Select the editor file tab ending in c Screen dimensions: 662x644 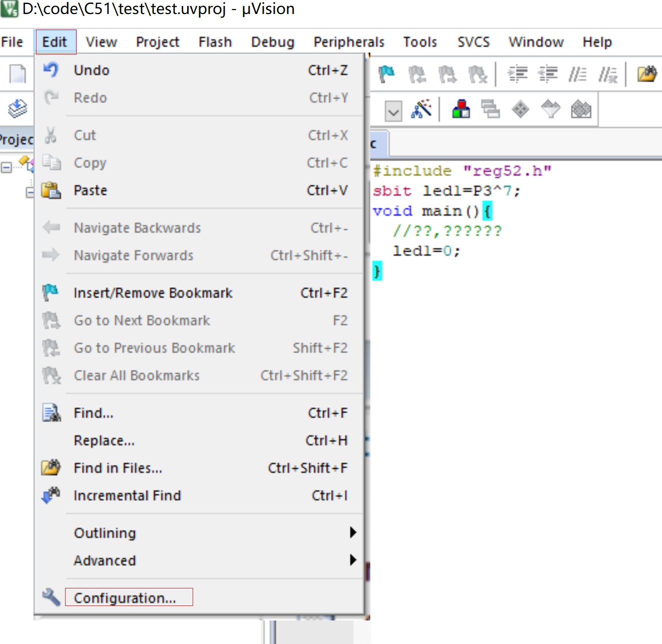(x=379, y=145)
